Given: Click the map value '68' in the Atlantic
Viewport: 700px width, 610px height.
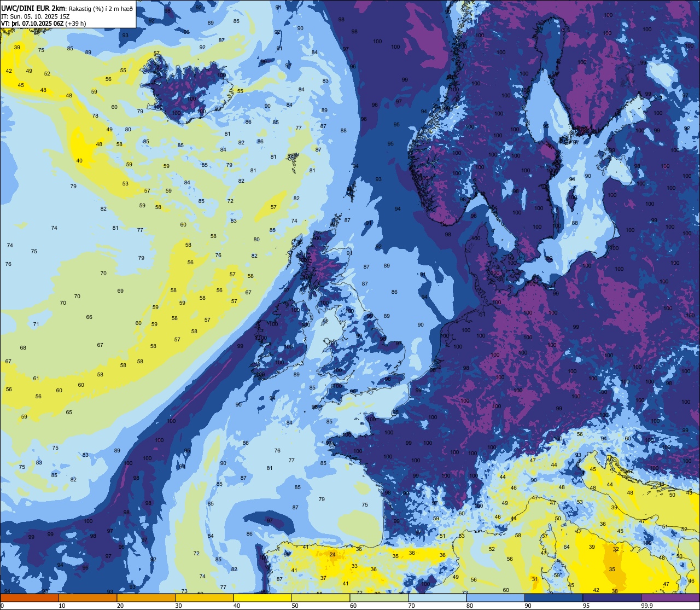Looking at the screenshot, I should [x=23, y=348].
